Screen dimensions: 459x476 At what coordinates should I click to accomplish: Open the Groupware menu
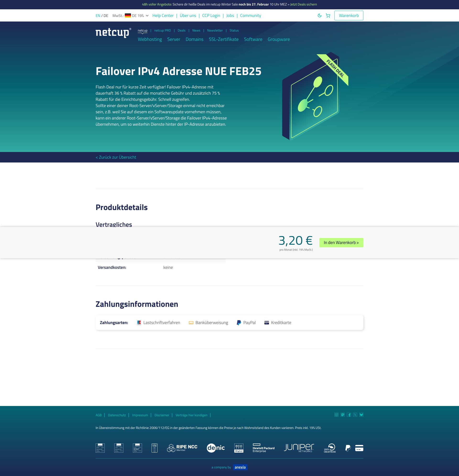pyautogui.click(x=279, y=39)
